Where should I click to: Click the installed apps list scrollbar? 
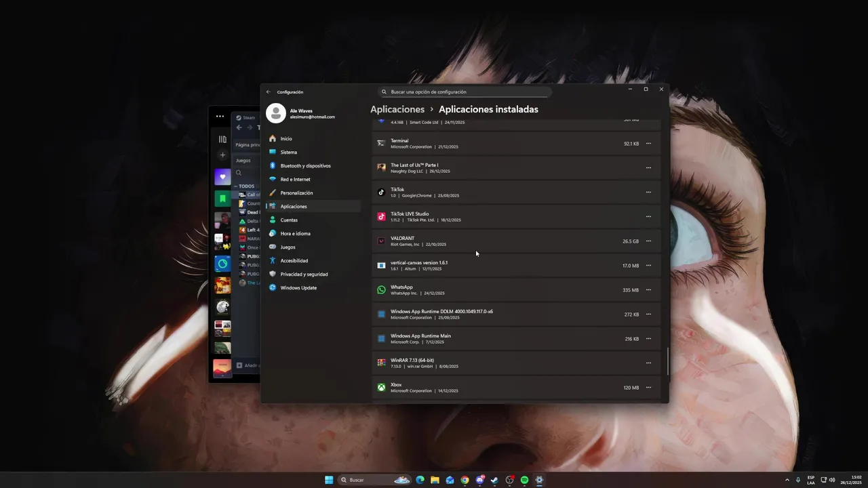point(667,362)
